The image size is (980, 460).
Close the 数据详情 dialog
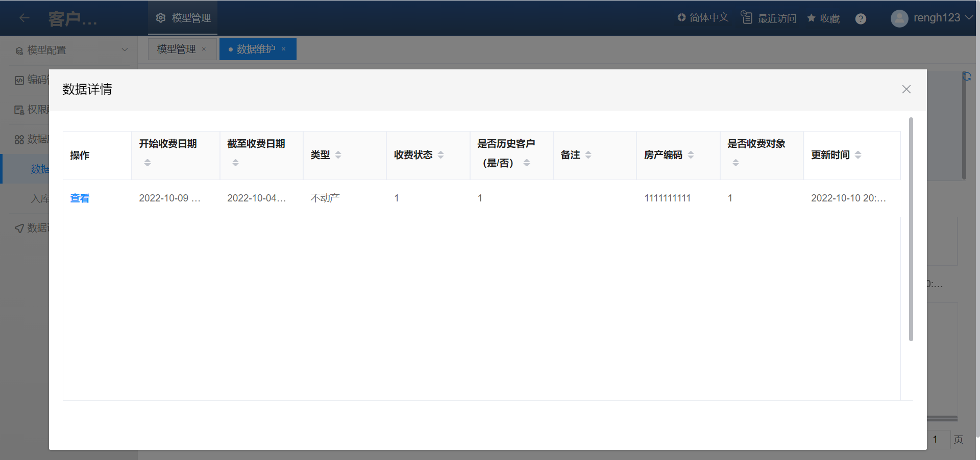906,89
